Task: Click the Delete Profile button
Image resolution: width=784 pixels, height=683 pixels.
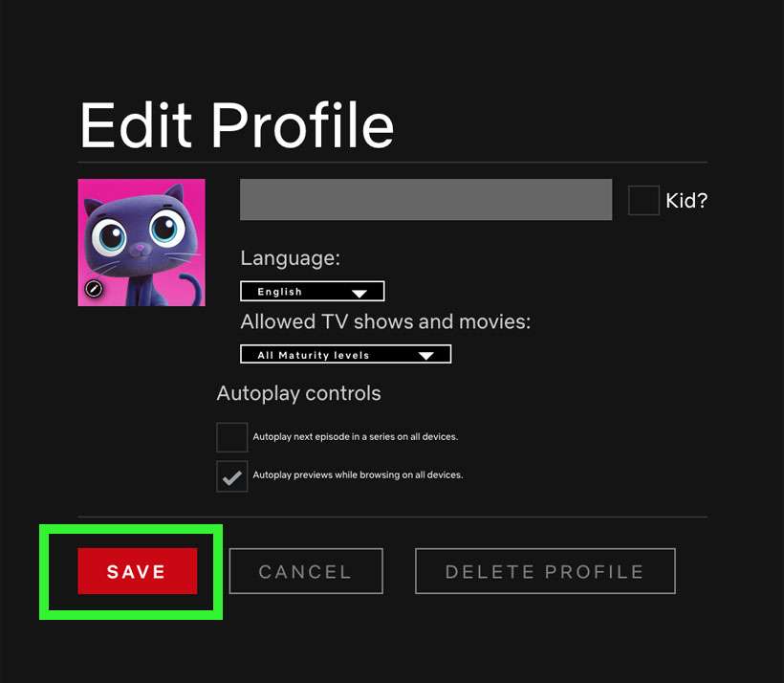Action: [545, 572]
